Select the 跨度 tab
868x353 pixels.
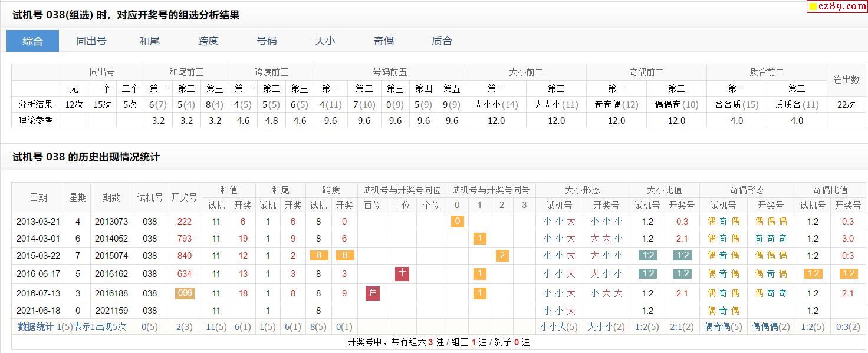point(208,41)
